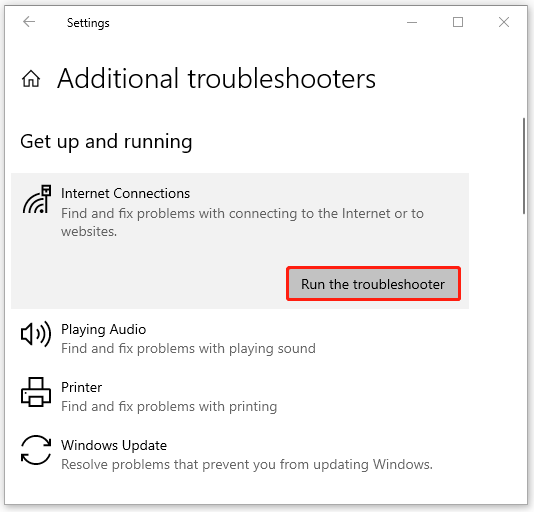The height and width of the screenshot is (512, 534).
Task: Run the troubleshooter for Internet Connections
Action: click(x=373, y=284)
